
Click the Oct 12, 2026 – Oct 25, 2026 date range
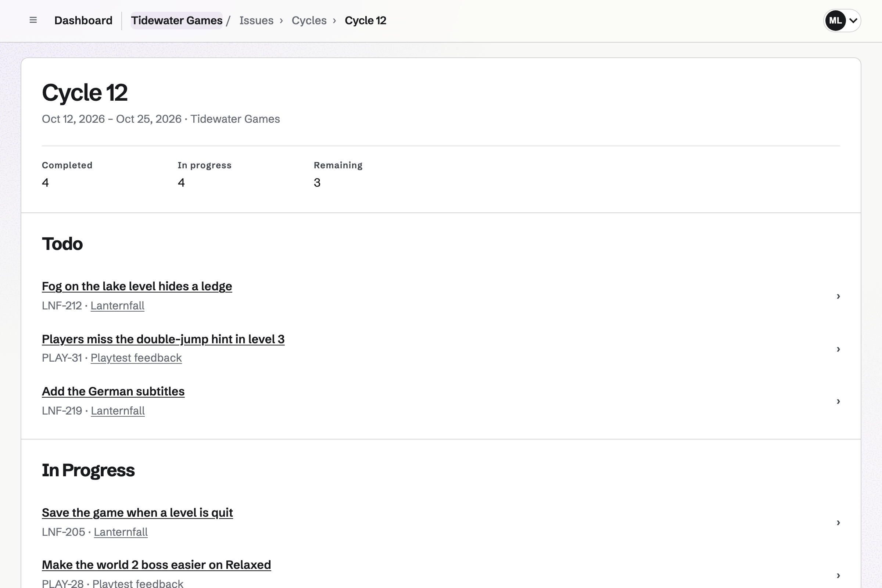112,119
